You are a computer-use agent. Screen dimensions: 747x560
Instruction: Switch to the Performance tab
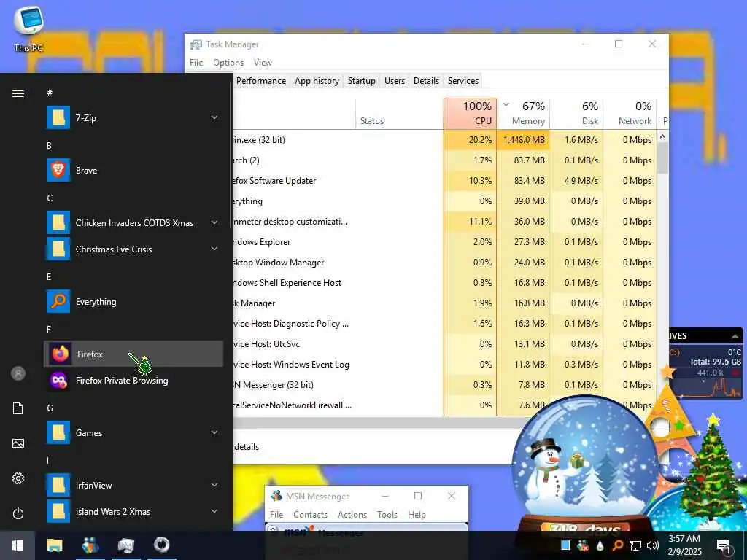[x=261, y=81]
